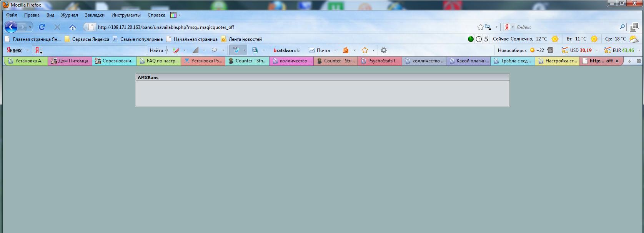Reload the page with the refresh icon

click(x=42, y=27)
